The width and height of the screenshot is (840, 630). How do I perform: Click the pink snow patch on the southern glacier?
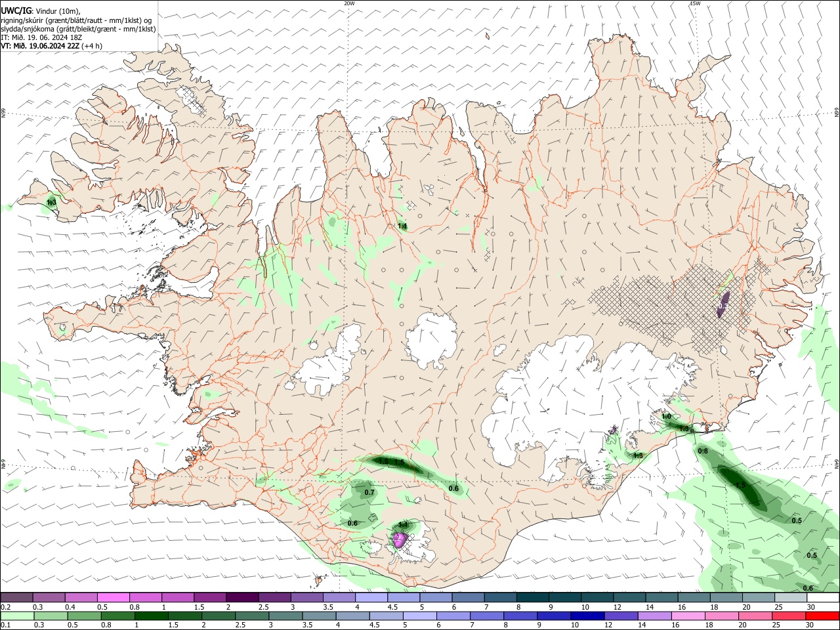click(399, 540)
